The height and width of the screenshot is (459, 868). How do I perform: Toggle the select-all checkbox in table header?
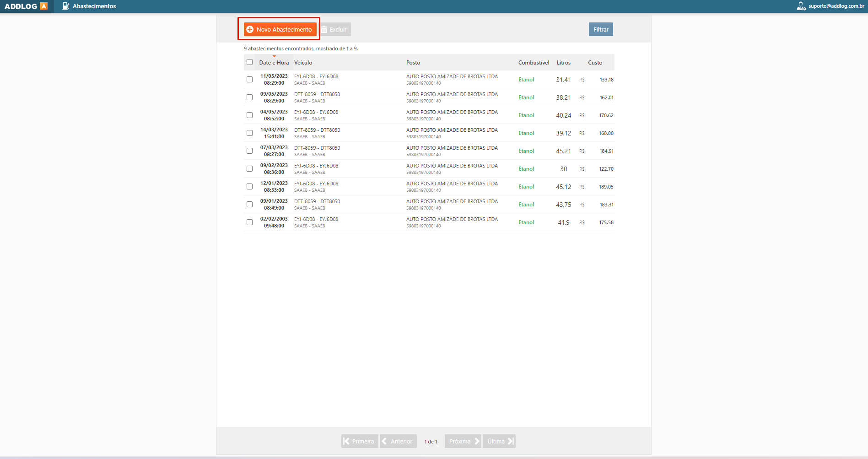pyautogui.click(x=249, y=62)
